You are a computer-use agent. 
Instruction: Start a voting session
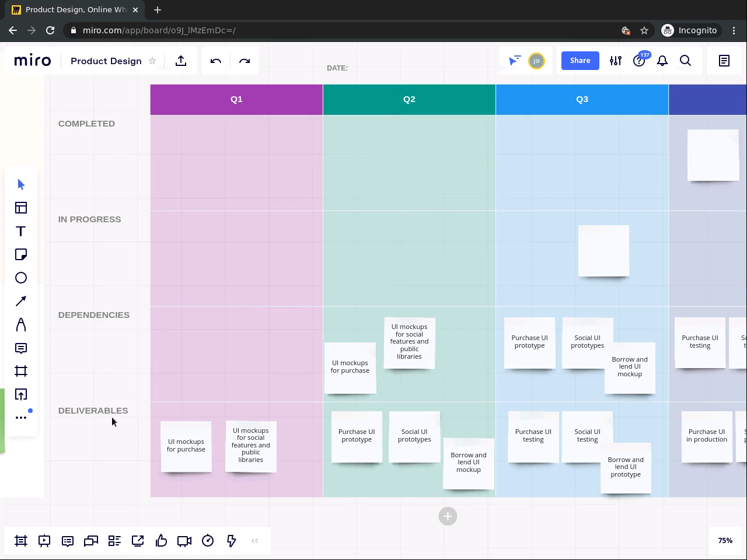click(161, 541)
